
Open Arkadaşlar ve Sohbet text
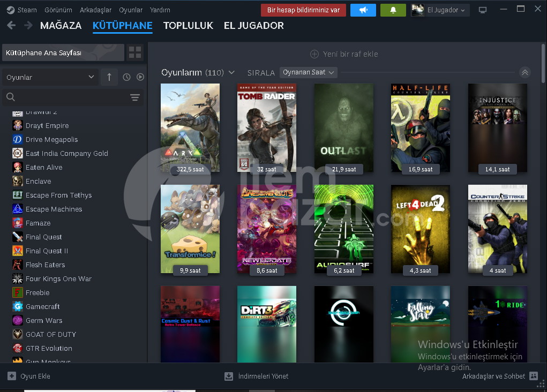(x=493, y=376)
